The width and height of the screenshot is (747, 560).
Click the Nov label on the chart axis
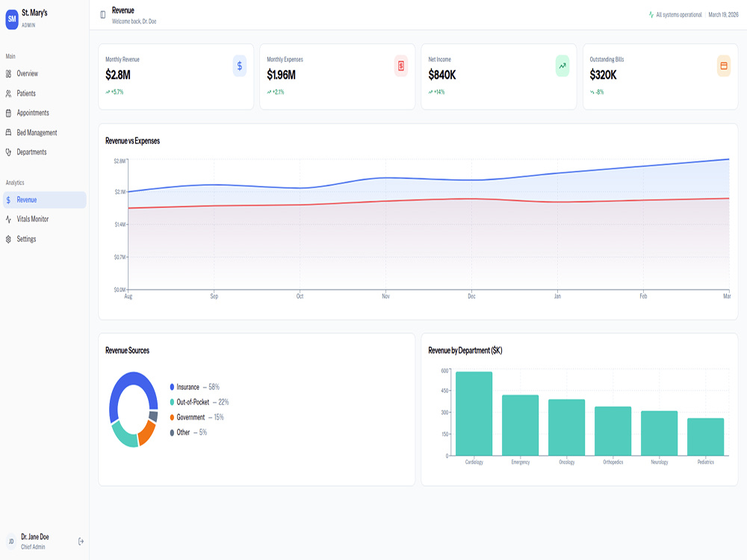tap(386, 296)
